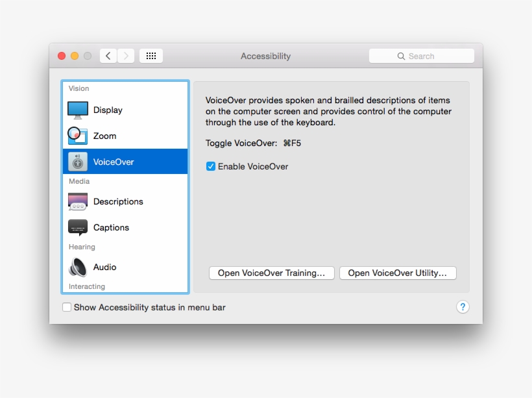This screenshot has width=532, height=398.
Task: Open VoiceOver Utility
Action: point(398,273)
